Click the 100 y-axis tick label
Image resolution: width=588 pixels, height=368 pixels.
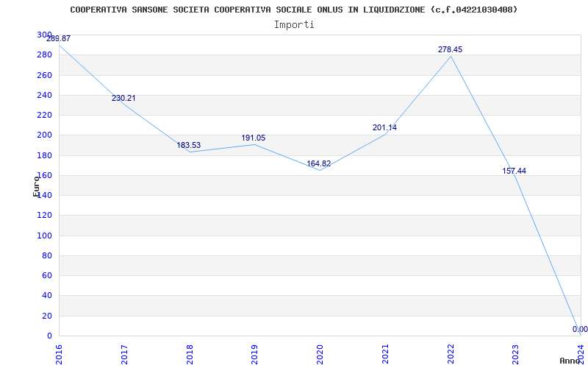44,236
